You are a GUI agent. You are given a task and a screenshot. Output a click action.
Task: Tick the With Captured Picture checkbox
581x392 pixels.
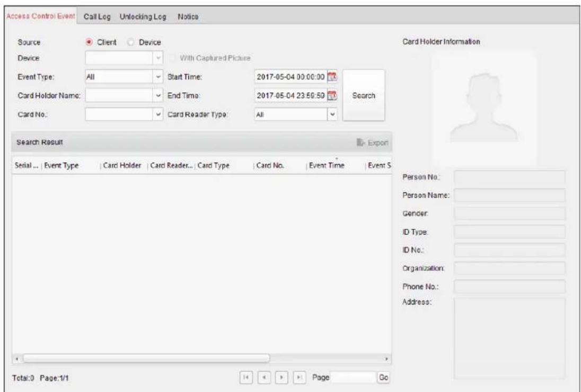[172, 58]
